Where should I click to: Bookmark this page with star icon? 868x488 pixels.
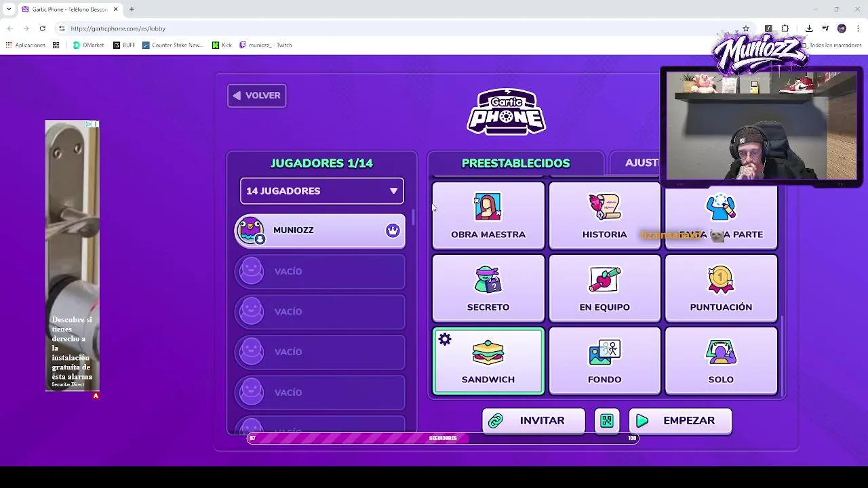point(746,28)
